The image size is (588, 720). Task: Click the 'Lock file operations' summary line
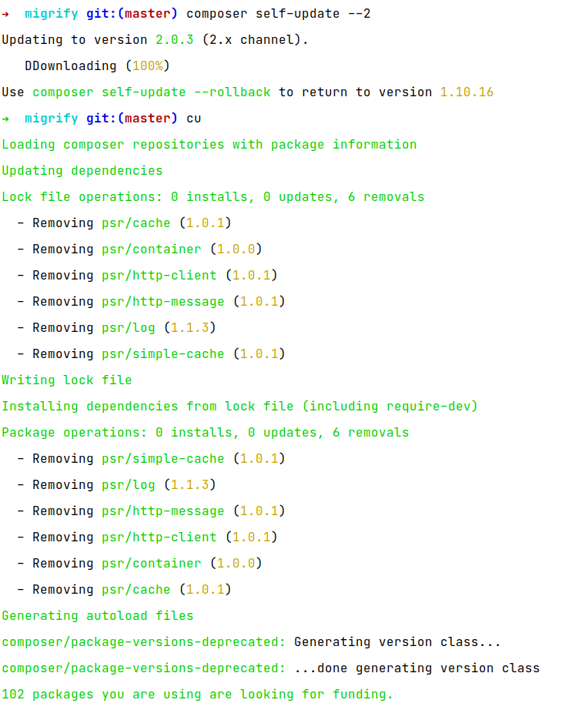pyautogui.click(x=213, y=197)
